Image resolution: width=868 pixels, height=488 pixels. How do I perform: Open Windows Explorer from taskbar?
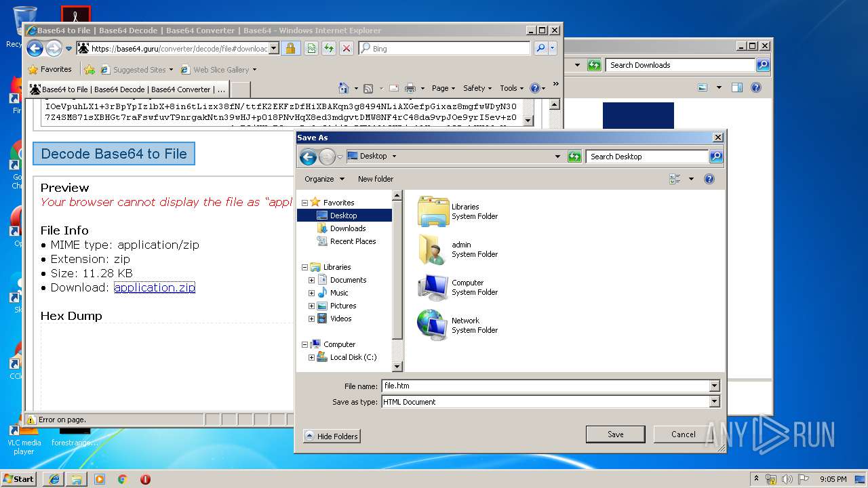click(77, 479)
